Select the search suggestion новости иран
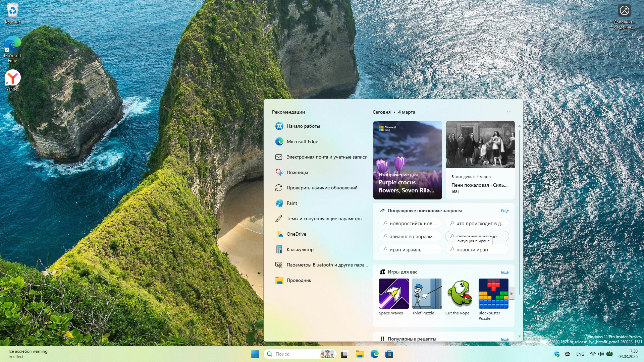 pyautogui.click(x=477, y=249)
